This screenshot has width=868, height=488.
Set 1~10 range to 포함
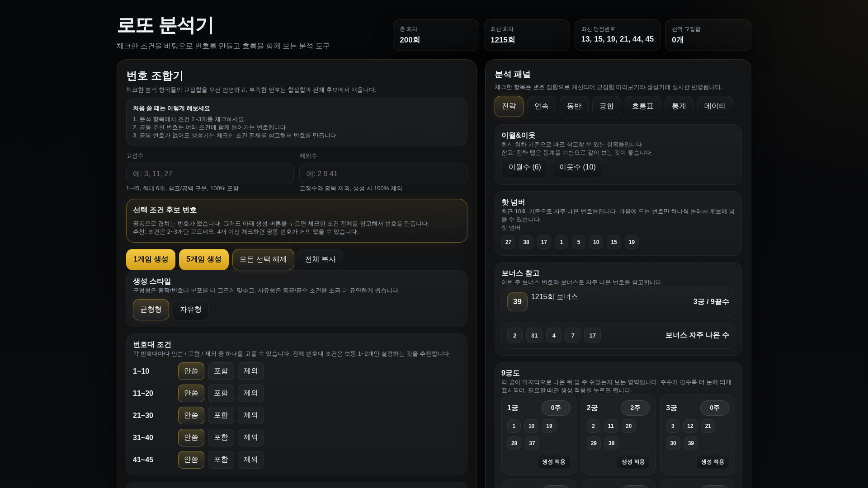click(221, 371)
